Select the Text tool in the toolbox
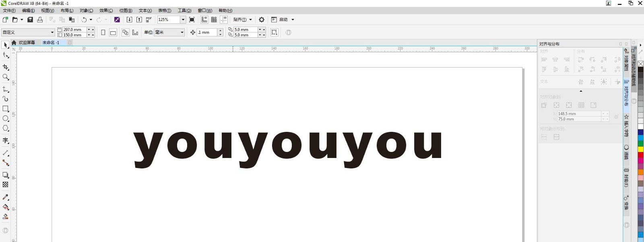644x242 pixels. click(x=6, y=140)
